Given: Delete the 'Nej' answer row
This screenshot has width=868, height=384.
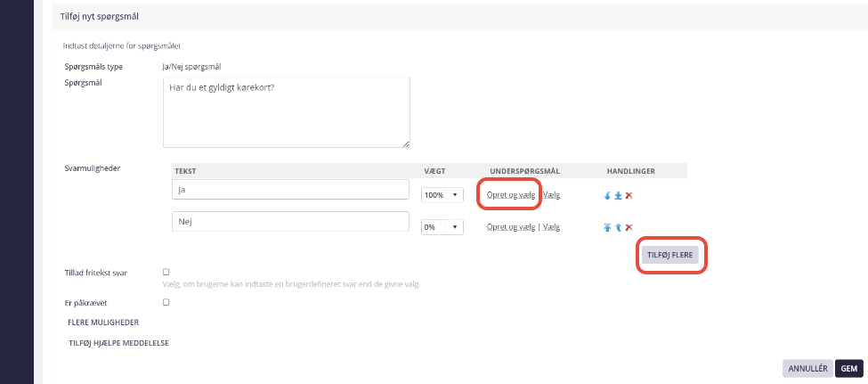Looking at the screenshot, I should click(629, 227).
